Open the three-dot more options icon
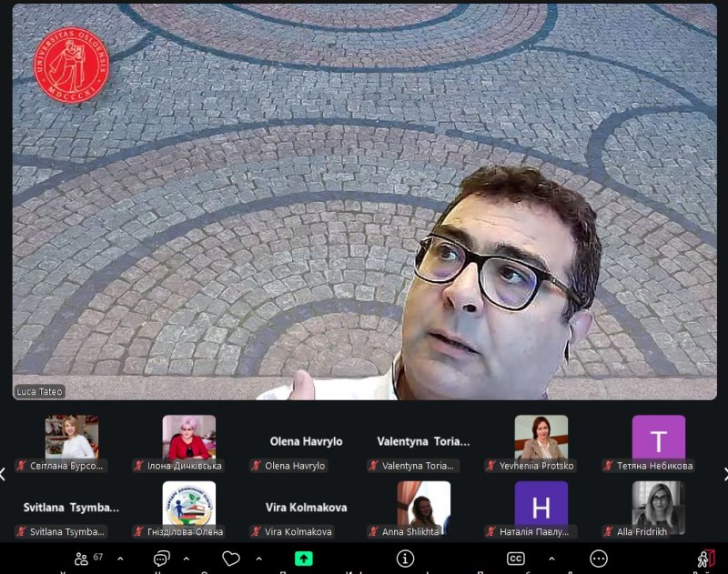 pos(598,559)
